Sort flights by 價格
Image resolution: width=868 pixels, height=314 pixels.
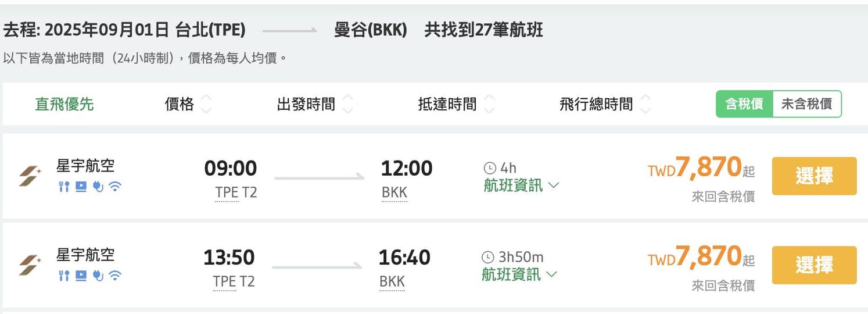tap(188, 104)
